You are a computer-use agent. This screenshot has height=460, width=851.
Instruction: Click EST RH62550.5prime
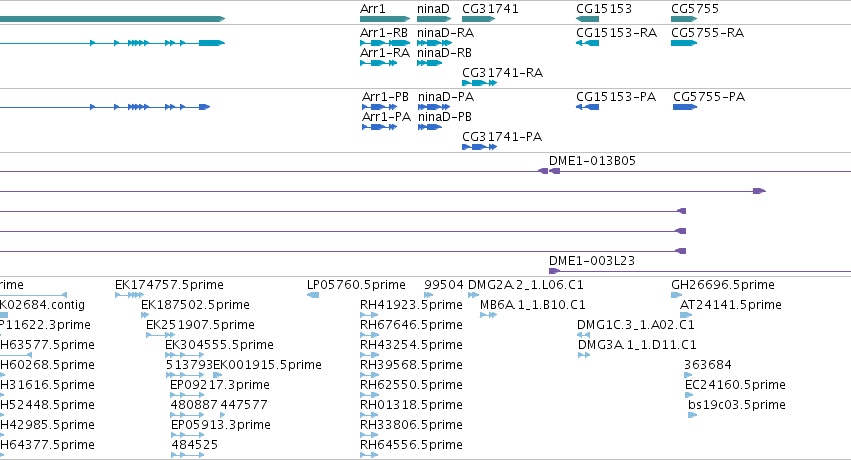coord(411,385)
